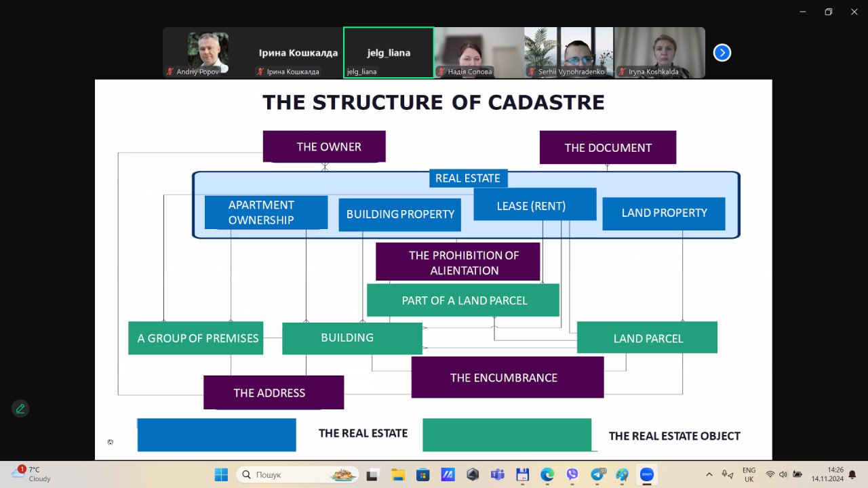Open the floppy disk app on the taskbar

pos(522,474)
